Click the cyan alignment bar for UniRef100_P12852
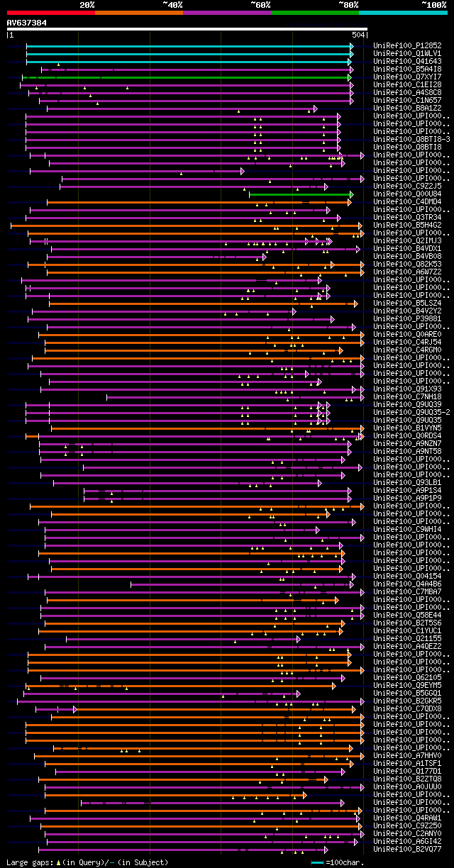The width and height of the screenshot is (454, 868). point(189,45)
